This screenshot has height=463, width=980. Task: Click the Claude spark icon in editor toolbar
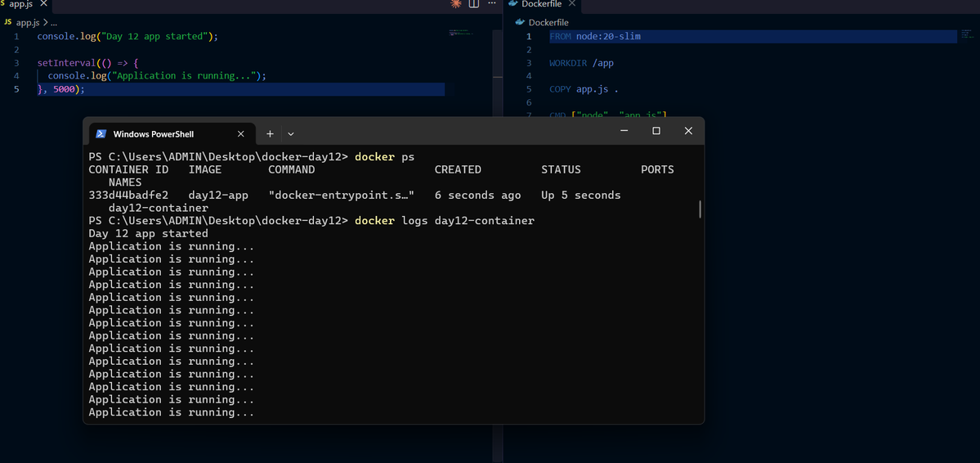455,4
